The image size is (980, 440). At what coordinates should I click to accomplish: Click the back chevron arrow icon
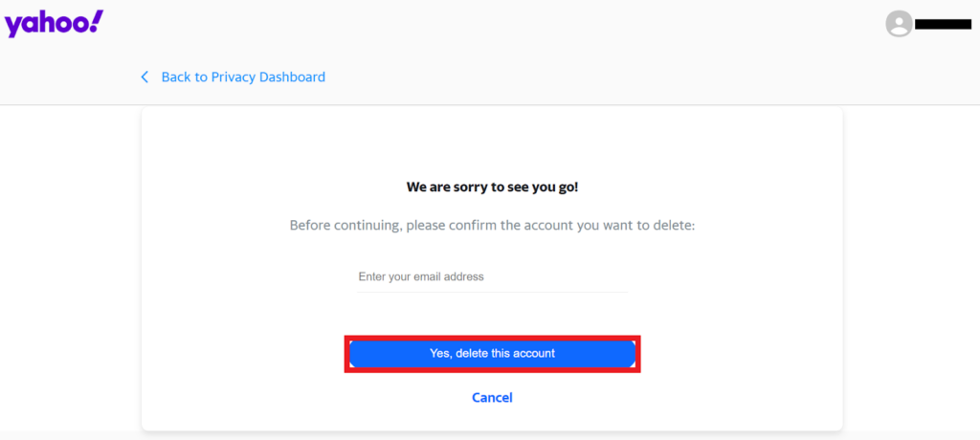[145, 77]
